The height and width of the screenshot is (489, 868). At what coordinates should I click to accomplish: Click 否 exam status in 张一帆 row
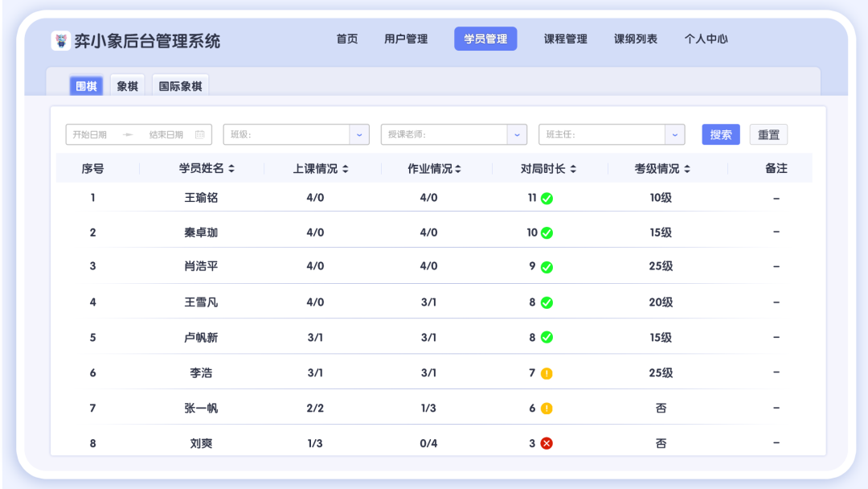(x=661, y=408)
